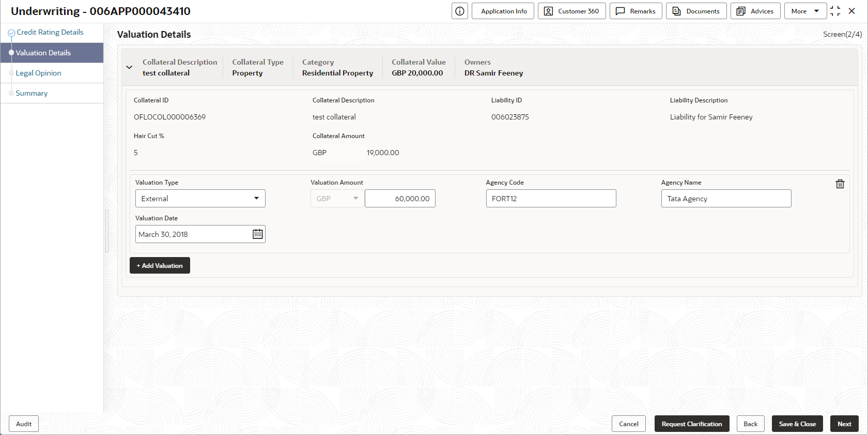Open the GBP currency dropdown

coord(337,199)
